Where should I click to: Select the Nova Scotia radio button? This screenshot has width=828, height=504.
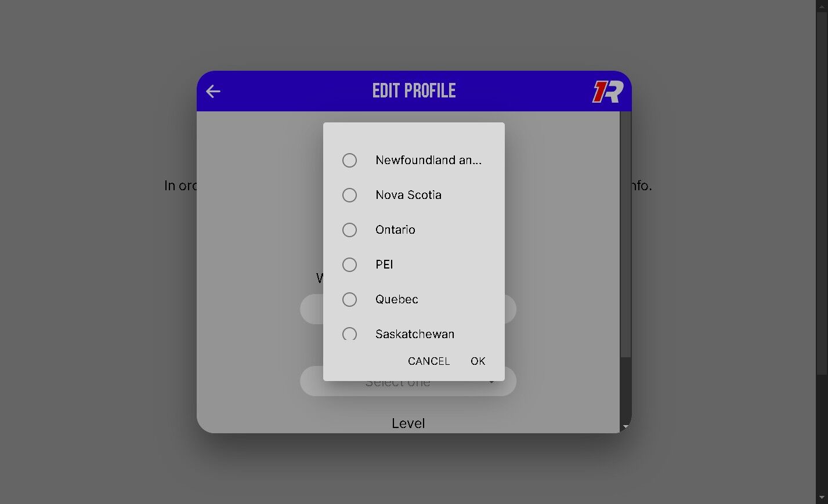click(349, 195)
